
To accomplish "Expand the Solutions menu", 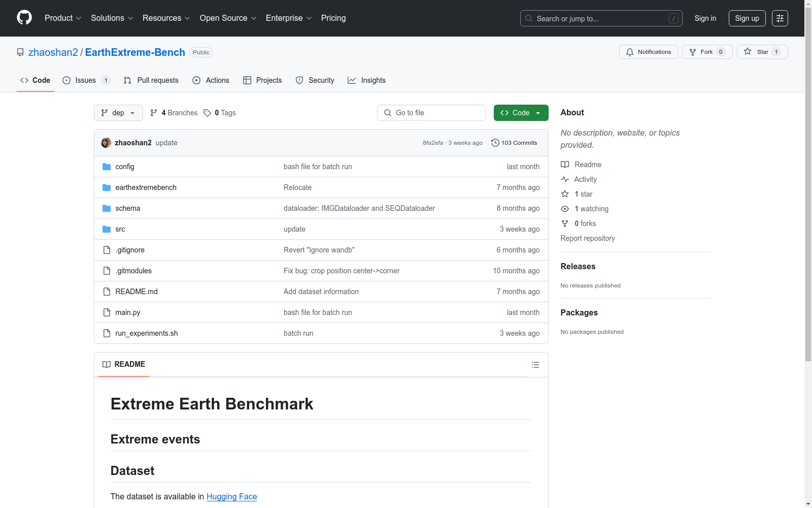I will pos(112,18).
